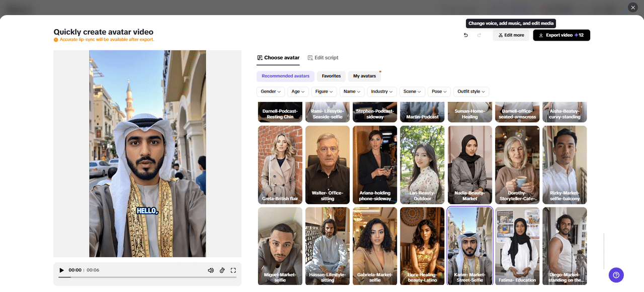Select the Rami-Lifestyle-Seaside-selfie avatar
Screen dimensions: 644x292
[328, 112]
